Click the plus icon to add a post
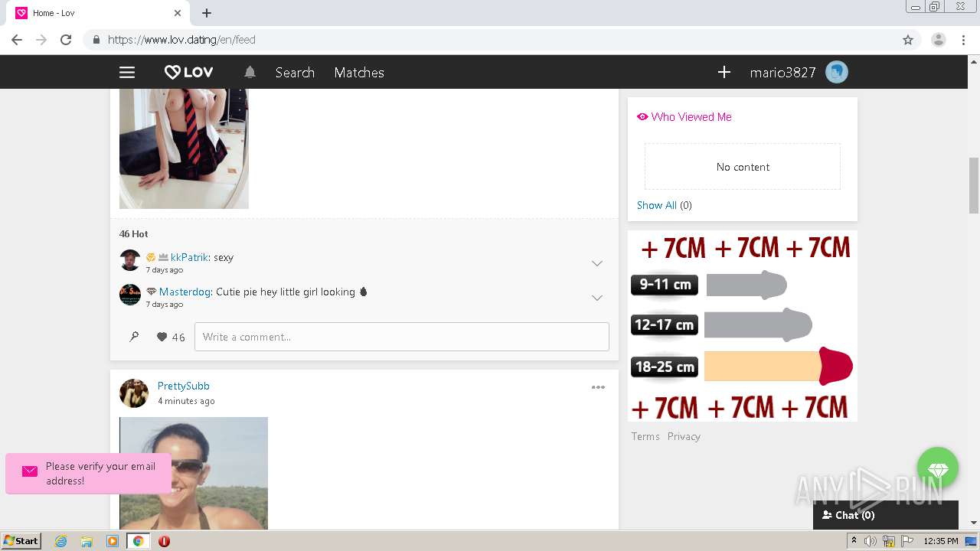Viewport: 980px width, 551px height. tap(724, 72)
